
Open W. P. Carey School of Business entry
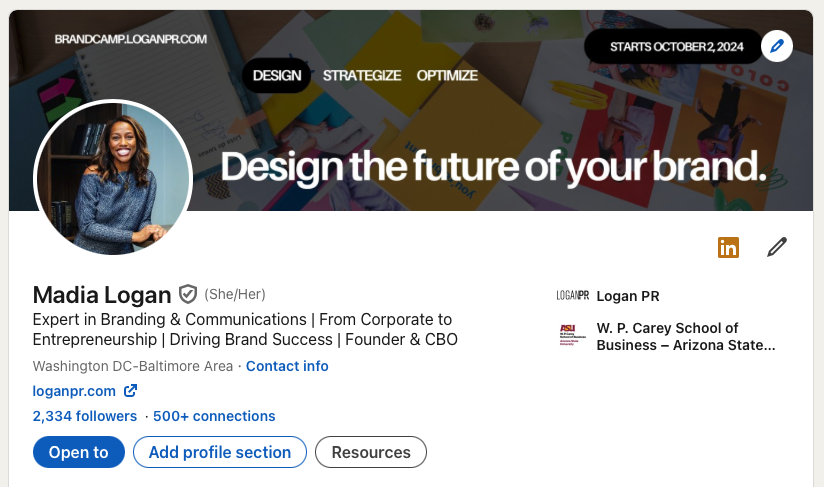pyautogui.click(x=685, y=336)
